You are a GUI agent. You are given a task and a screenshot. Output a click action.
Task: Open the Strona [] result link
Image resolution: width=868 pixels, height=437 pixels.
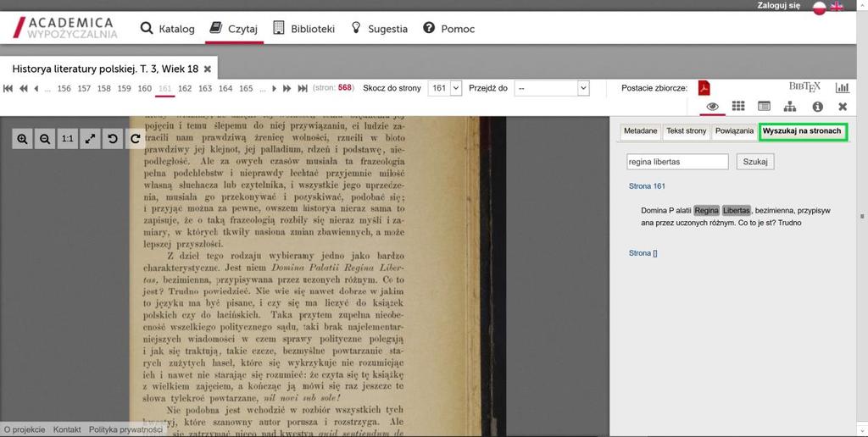[x=643, y=253]
